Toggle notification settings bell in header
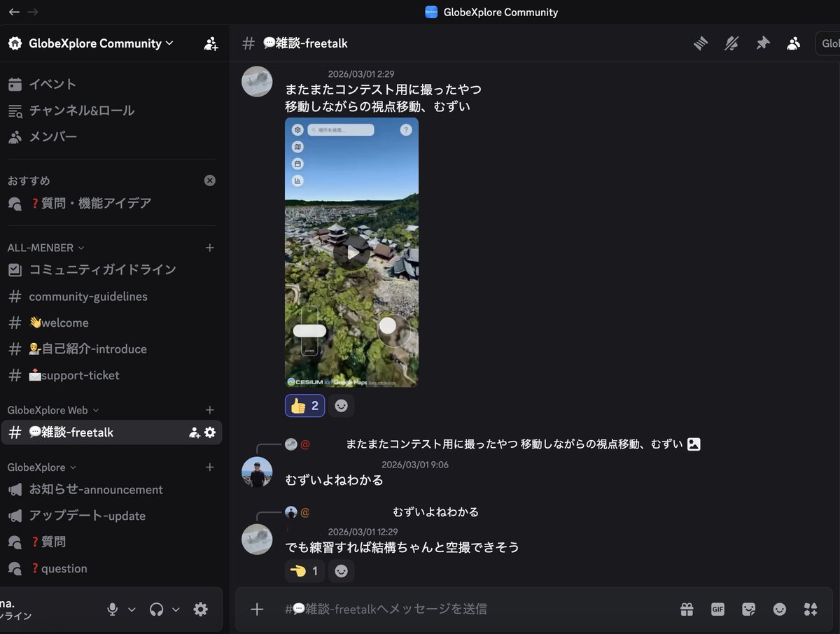 (731, 43)
